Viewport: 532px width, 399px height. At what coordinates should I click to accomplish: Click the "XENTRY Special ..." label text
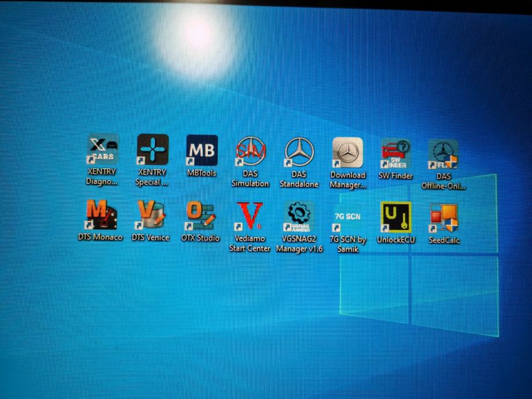click(152, 178)
